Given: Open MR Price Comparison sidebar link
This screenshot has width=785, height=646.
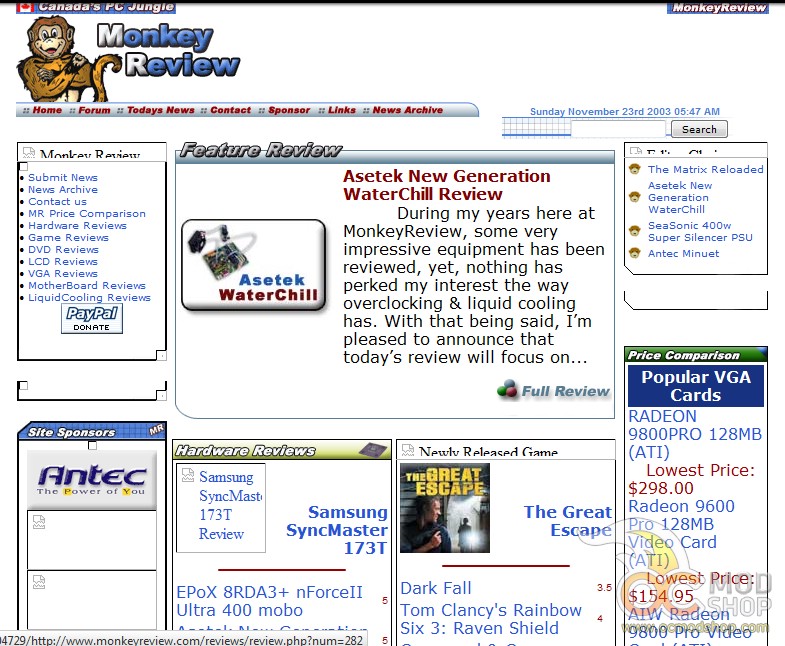Looking at the screenshot, I should (87, 213).
